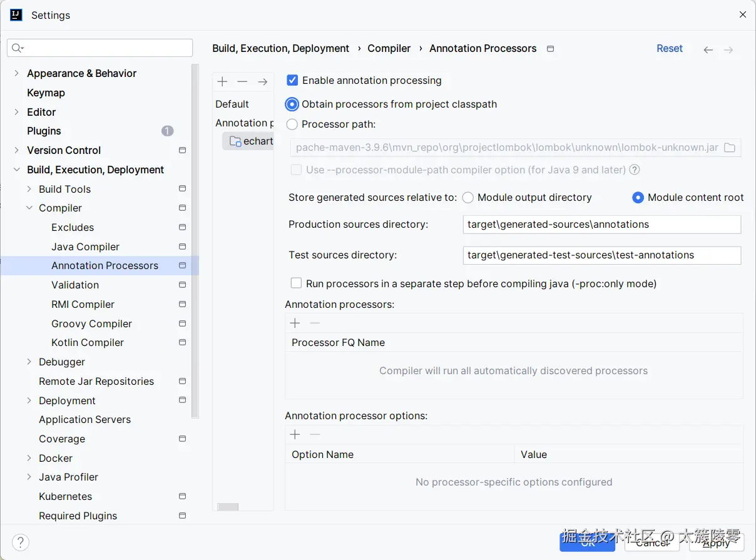
Task: Click the Production sources directory field
Action: pos(601,225)
